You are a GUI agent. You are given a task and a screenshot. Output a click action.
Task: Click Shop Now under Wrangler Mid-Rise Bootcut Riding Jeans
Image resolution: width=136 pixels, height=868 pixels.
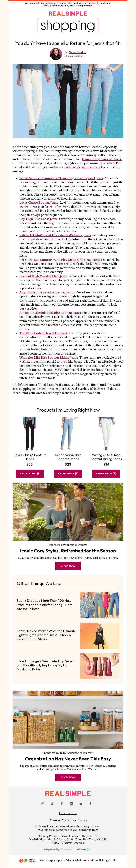(106, 473)
